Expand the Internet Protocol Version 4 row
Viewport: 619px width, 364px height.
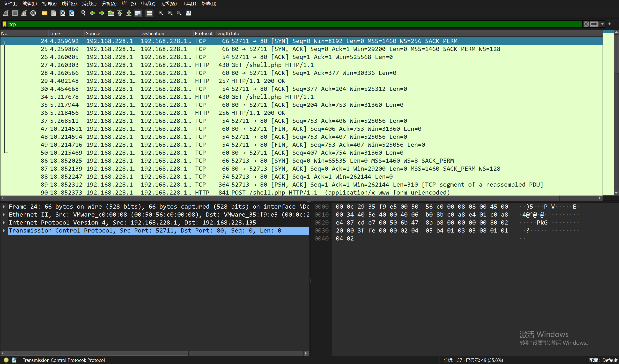tap(4, 223)
